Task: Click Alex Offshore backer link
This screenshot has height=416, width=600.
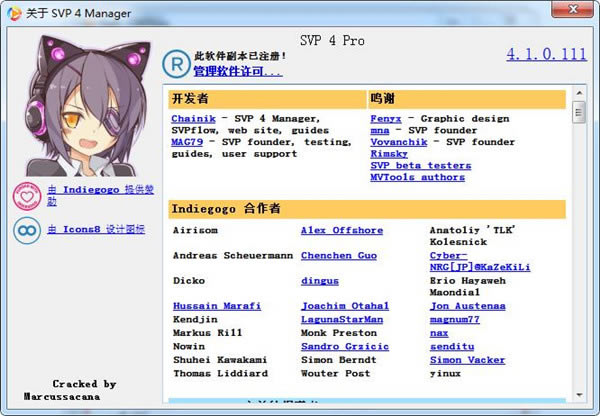Action: 341,231
